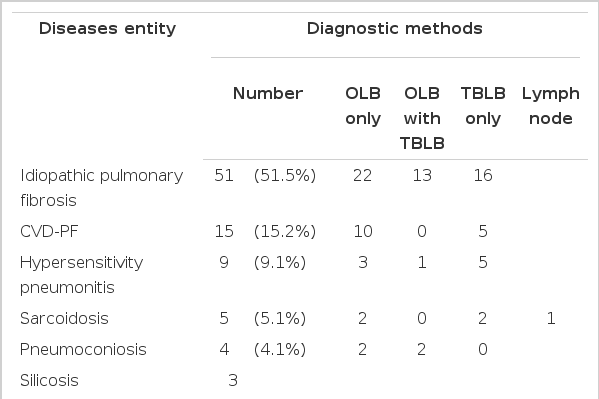Select the OLB with TBLB header
This screenshot has height=399, width=599.
pos(422,118)
